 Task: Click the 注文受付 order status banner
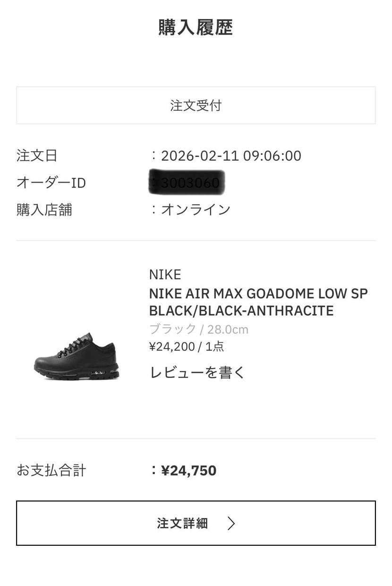click(196, 105)
